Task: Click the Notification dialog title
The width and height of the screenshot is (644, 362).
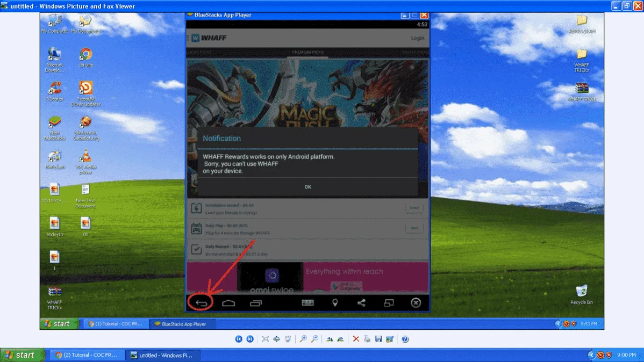Action: tap(222, 139)
